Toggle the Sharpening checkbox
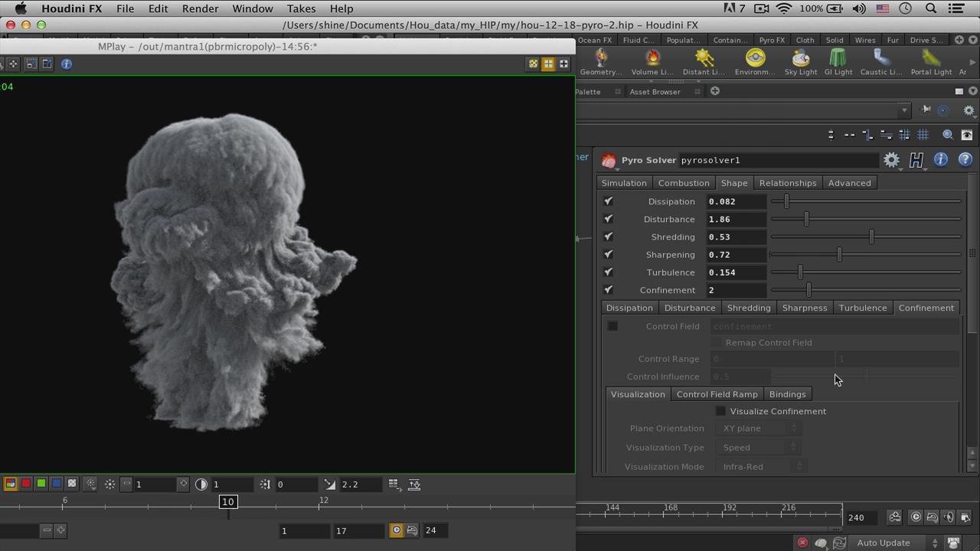Screen dimensions: 980x551 (x=609, y=254)
